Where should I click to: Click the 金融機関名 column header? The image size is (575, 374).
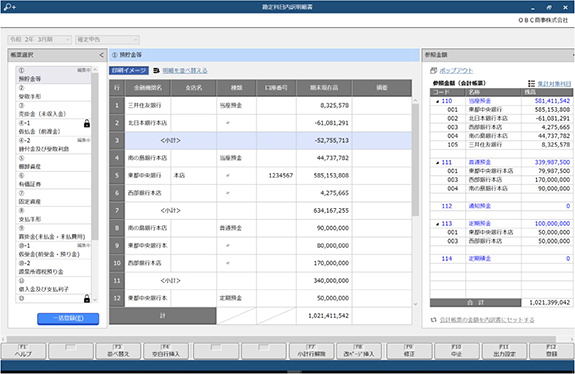148,88
